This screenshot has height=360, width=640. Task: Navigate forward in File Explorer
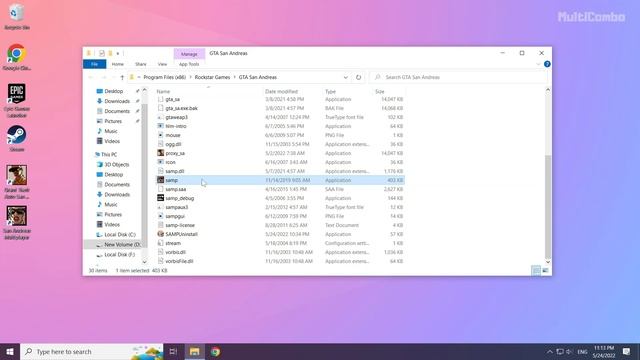tap(104, 77)
